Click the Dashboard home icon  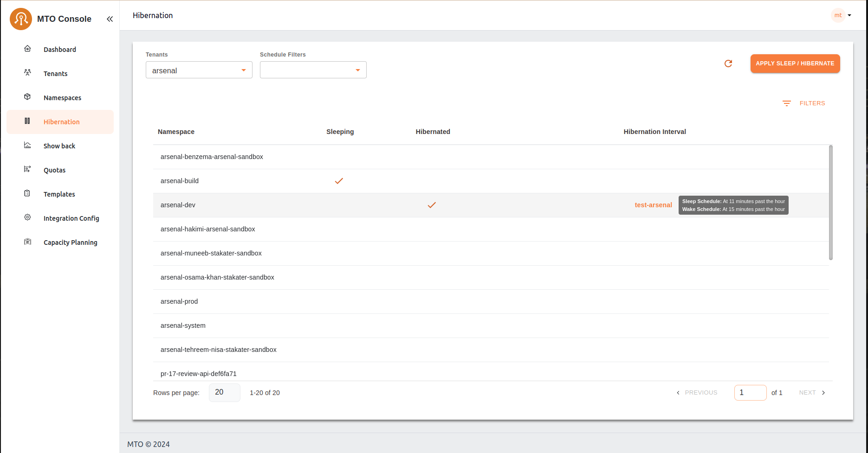27,49
